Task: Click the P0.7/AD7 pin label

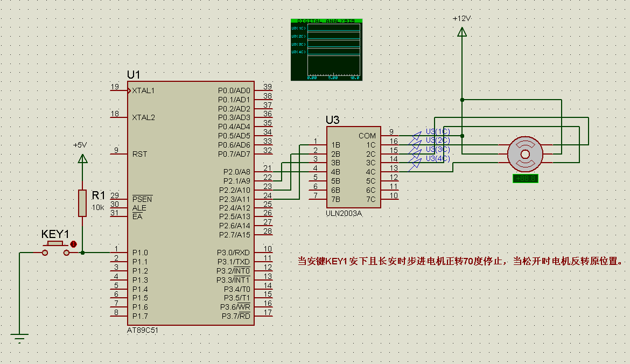Action: pyautogui.click(x=234, y=154)
